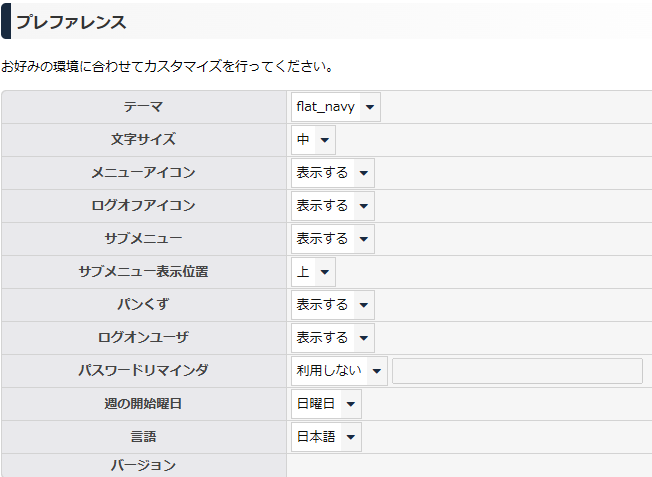This screenshot has height=477, width=652.
Task: Click the テーマ row label
Action: coord(143,107)
